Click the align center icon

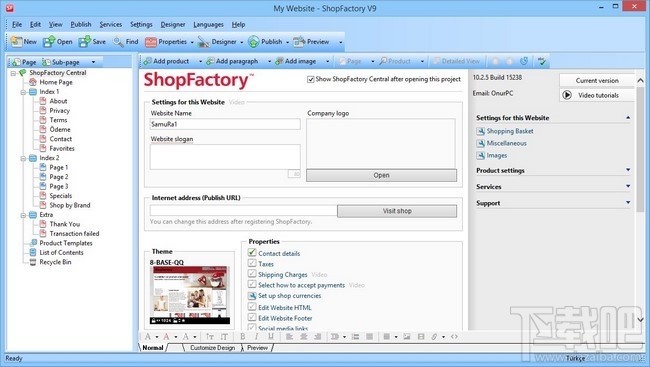coord(304,336)
